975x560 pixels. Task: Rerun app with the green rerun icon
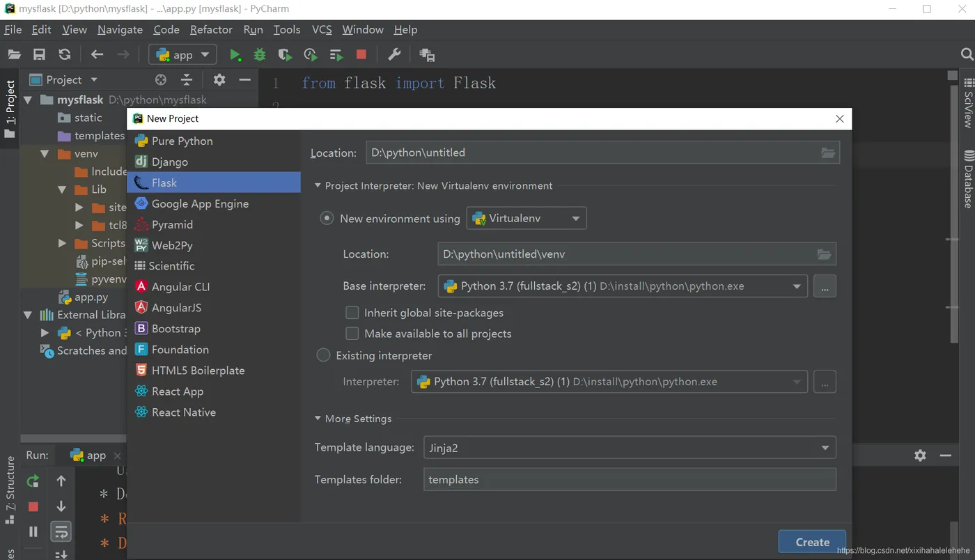point(33,481)
